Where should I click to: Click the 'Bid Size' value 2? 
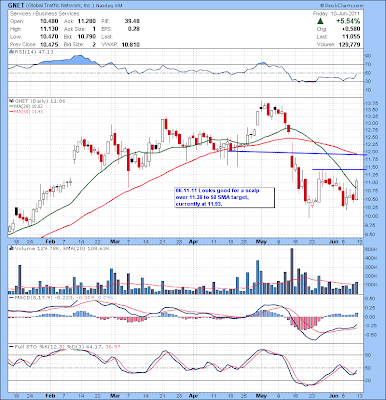[94, 44]
